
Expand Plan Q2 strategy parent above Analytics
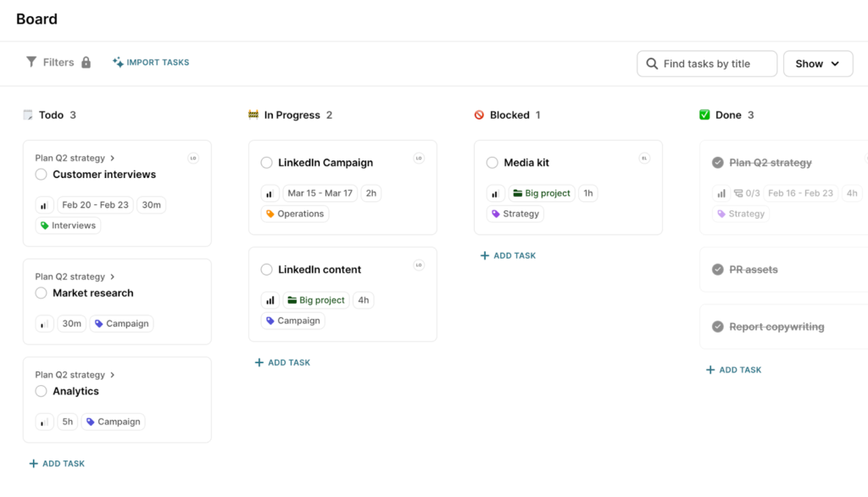[113, 375]
